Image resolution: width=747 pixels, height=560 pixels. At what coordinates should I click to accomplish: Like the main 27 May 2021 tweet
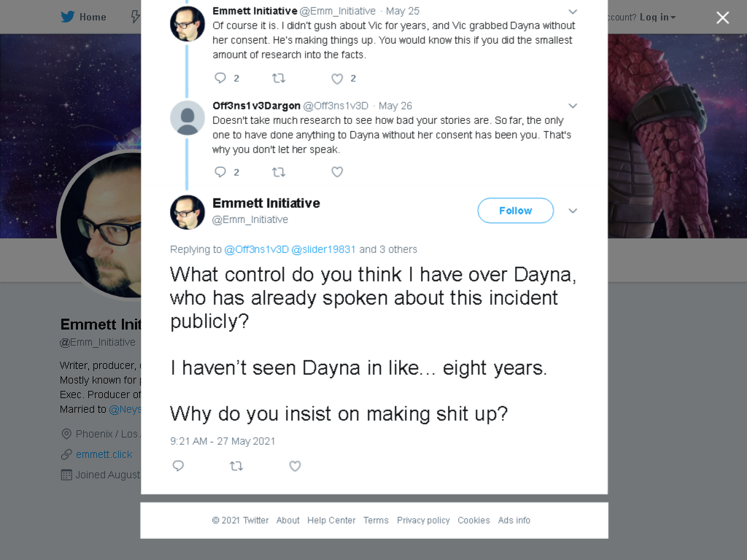click(x=295, y=466)
